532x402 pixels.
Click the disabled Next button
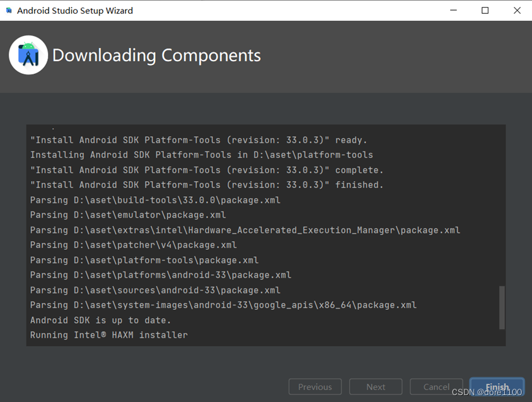(x=376, y=387)
